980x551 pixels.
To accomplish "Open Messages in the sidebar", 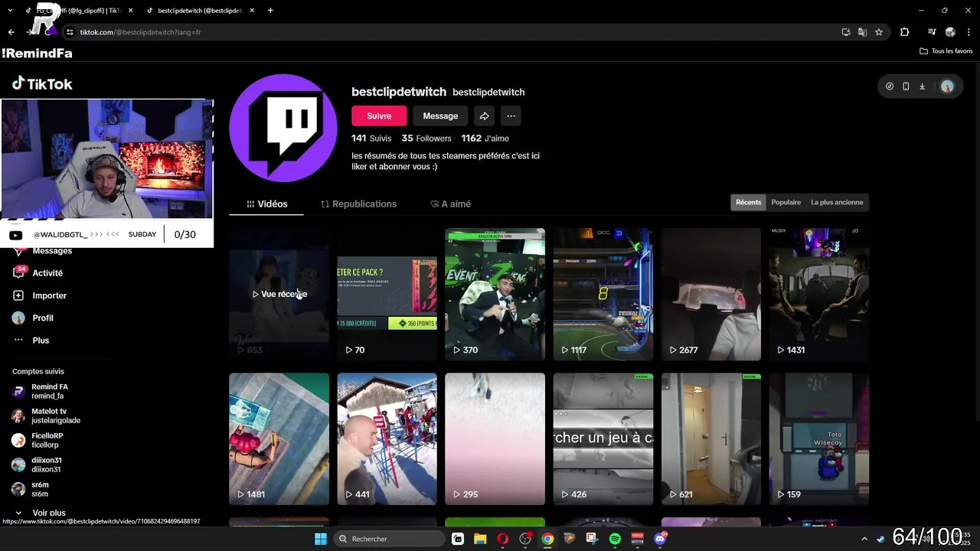I will tap(52, 251).
